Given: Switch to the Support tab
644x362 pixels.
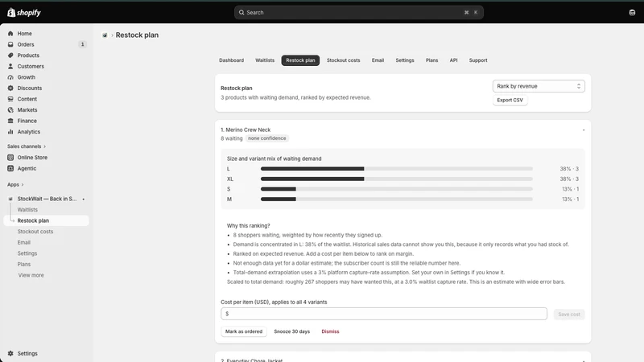Looking at the screenshot, I should pos(478,60).
